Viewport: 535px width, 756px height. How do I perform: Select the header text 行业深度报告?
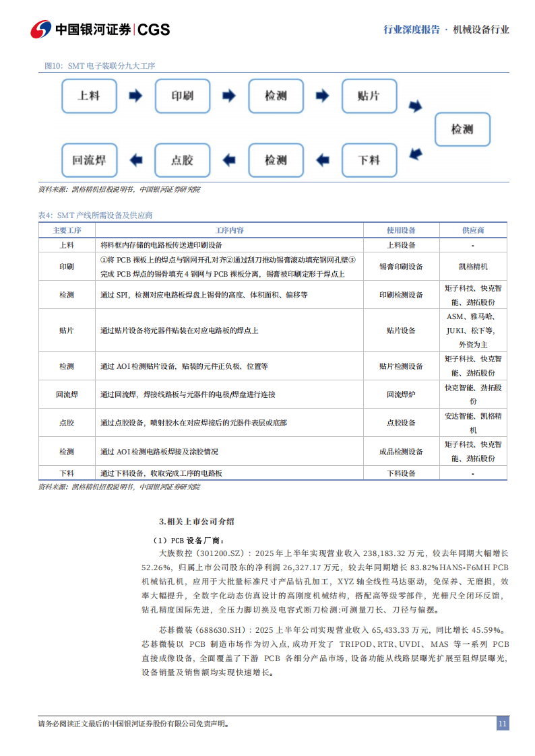tap(412, 30)
